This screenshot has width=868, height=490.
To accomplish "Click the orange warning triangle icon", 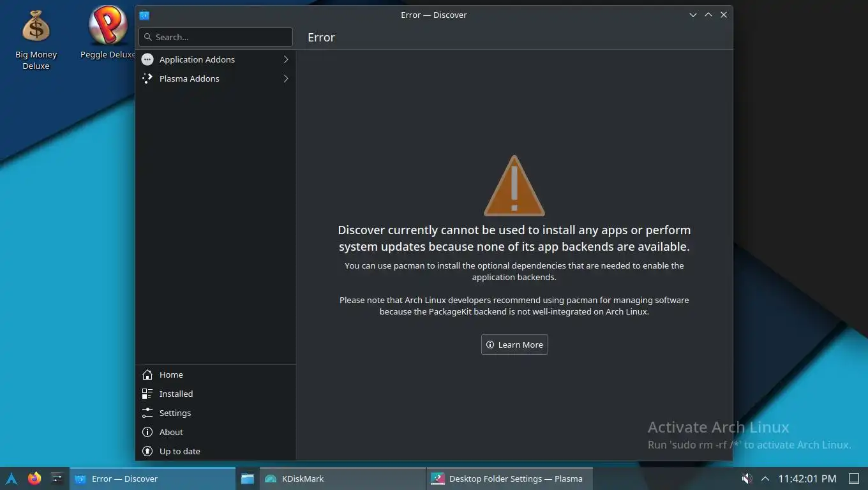I will 514,186.
